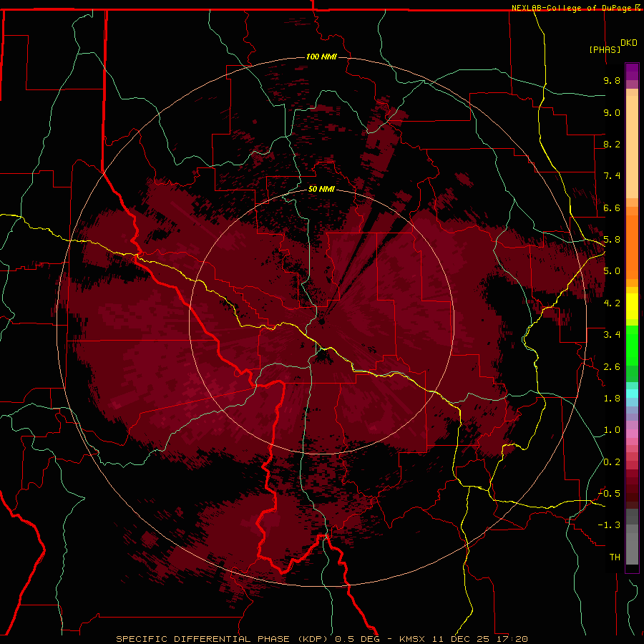The image size is (644, 644).
Task: Click the 5.0 value on color scale
Action: (x=612, y=271)
